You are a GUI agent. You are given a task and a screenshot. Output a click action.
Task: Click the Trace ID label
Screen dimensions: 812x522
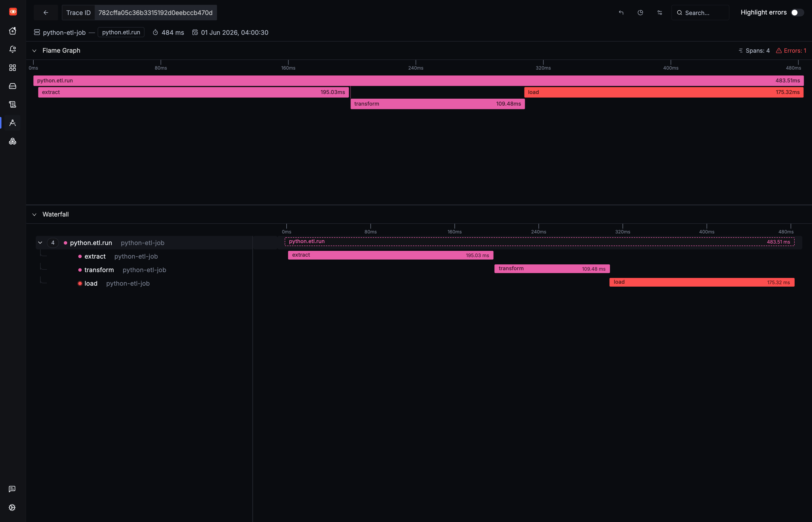(x=78, y=13)
